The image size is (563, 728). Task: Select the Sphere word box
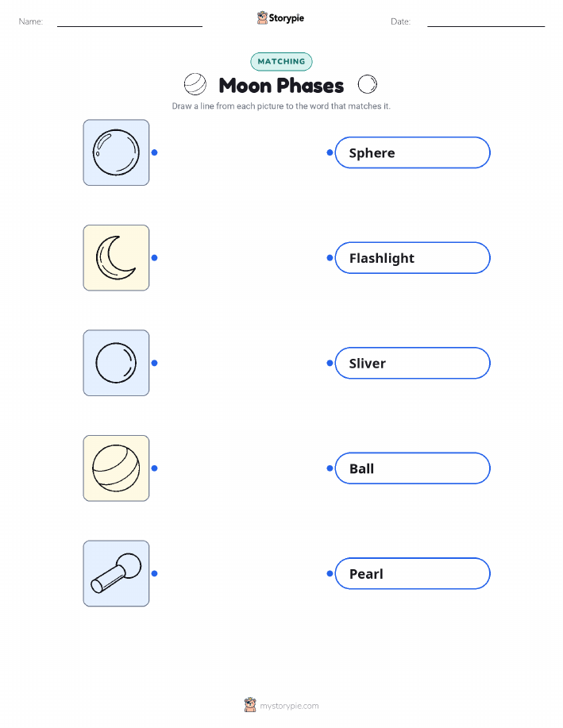click(412, 152)
